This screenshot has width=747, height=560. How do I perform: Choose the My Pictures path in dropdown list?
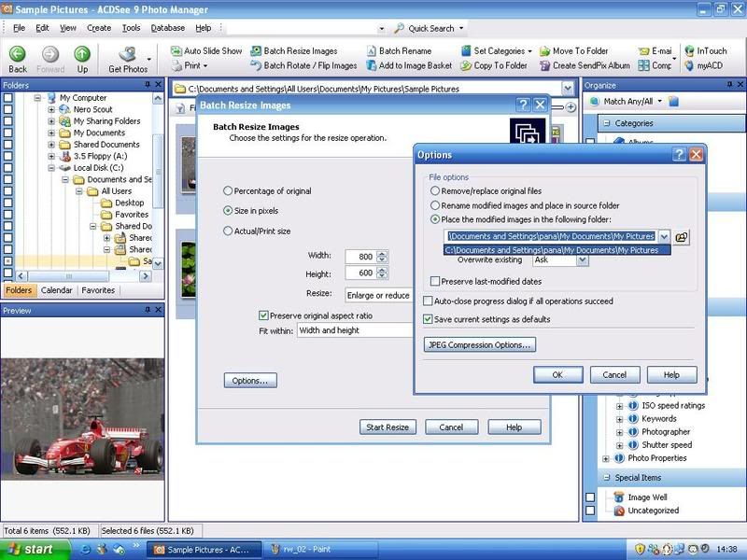[557, 250]
